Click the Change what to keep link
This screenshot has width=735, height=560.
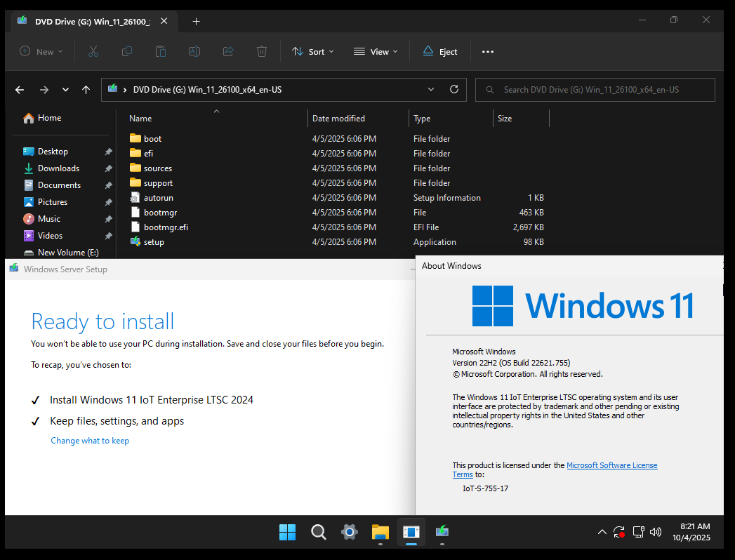tap(90, 441)
